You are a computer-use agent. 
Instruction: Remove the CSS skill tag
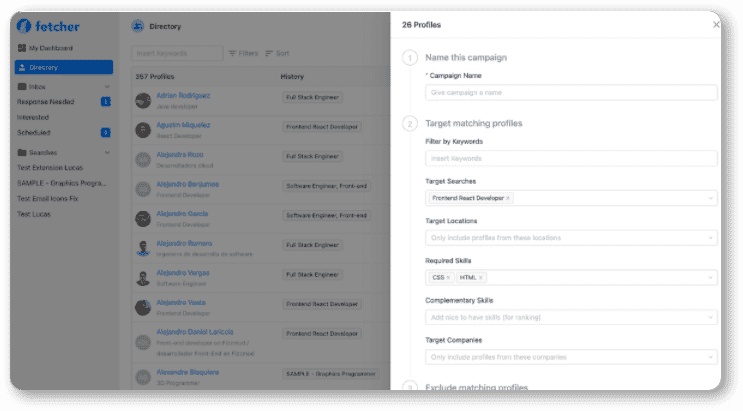[x=448, y=278]
